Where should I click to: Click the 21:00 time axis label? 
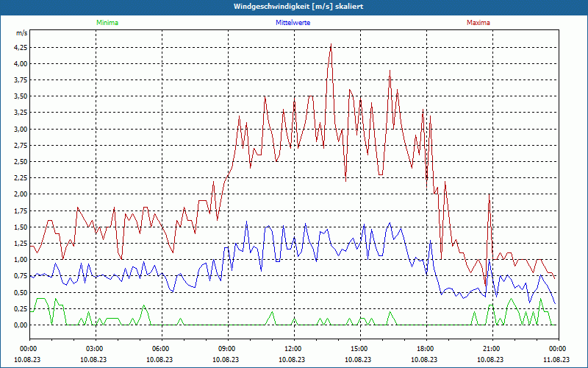pyautogui.click(x=492, y=349)
